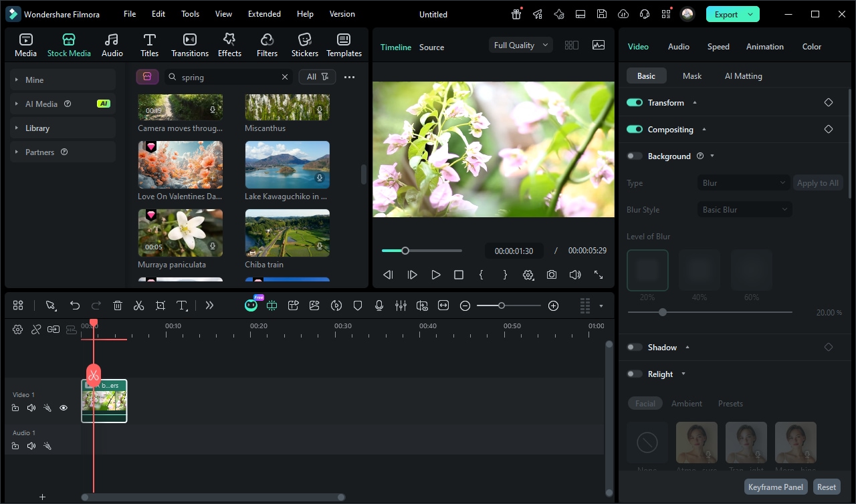Open the Blur Style dropdown
The height and width of the screenshot is (504, 856).
click(x=744, y=209)
